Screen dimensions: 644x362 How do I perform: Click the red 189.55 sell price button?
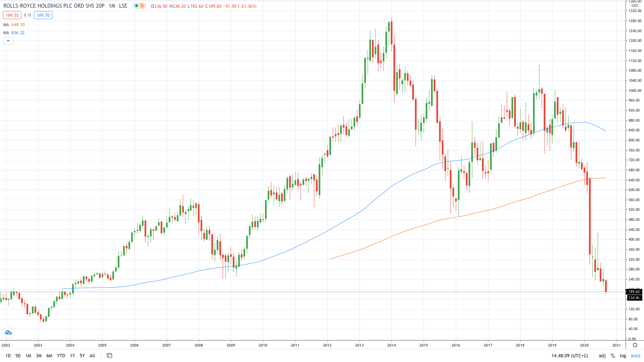12,15
